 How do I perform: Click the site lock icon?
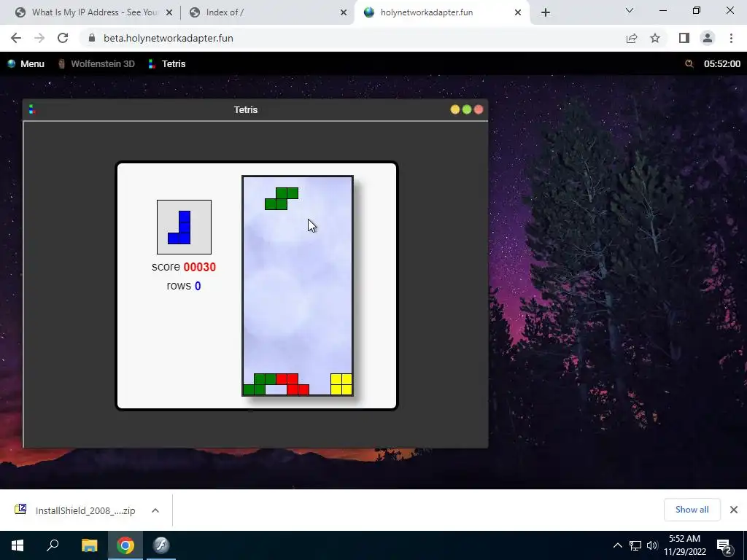(92, 38)
